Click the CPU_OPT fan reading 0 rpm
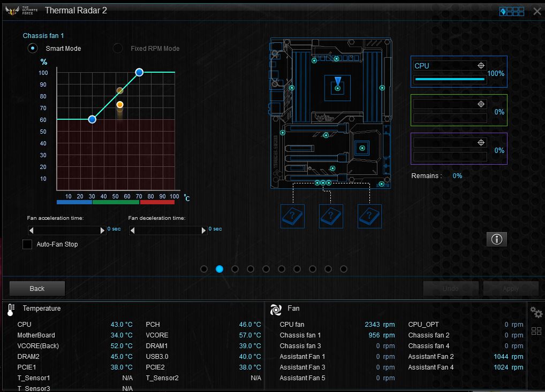Screen dimensions: 545x392 514,324
